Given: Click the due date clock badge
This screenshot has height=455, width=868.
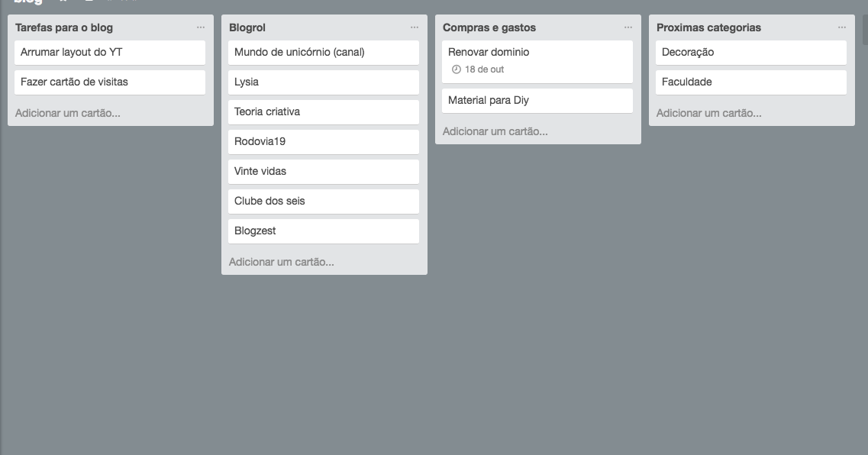Looking at the screenshot, I should click(478, 69).
